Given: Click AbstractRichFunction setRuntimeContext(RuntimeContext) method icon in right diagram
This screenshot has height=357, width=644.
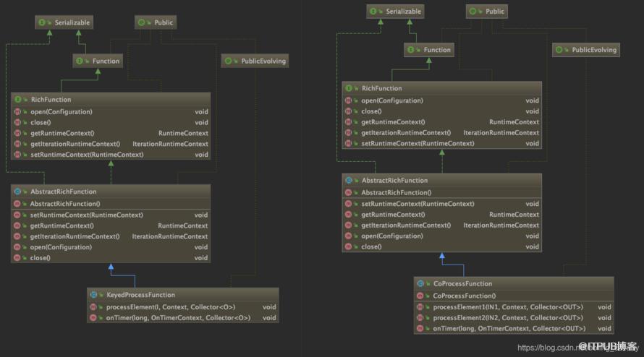Looking at the screenshot, I should coord(348,204).
